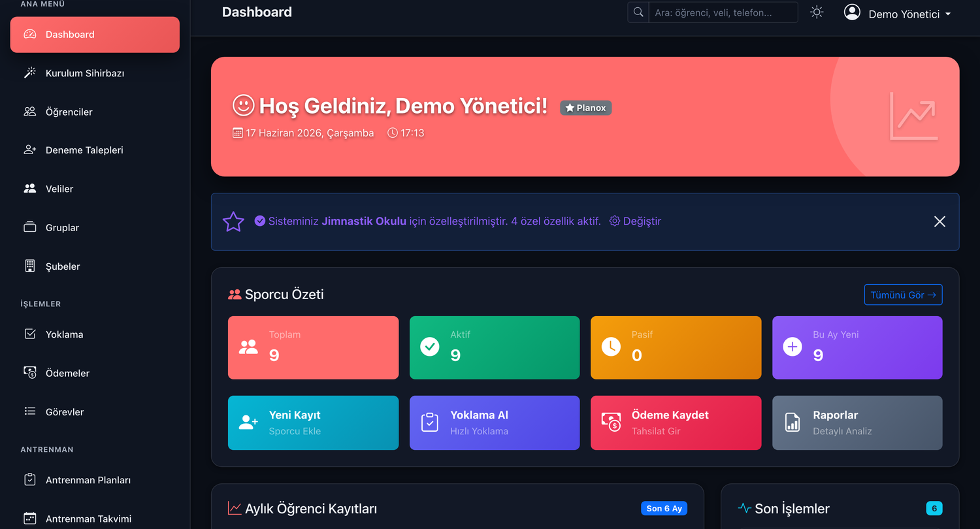Click the Antrenman Takvimi calendar icon
This screenshot has height=529, width=980.
[30, 518]
